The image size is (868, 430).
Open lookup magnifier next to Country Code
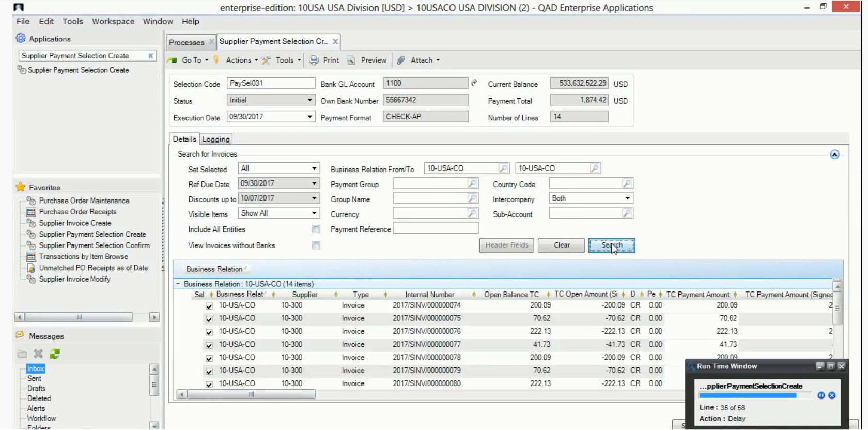pos(627,183)
